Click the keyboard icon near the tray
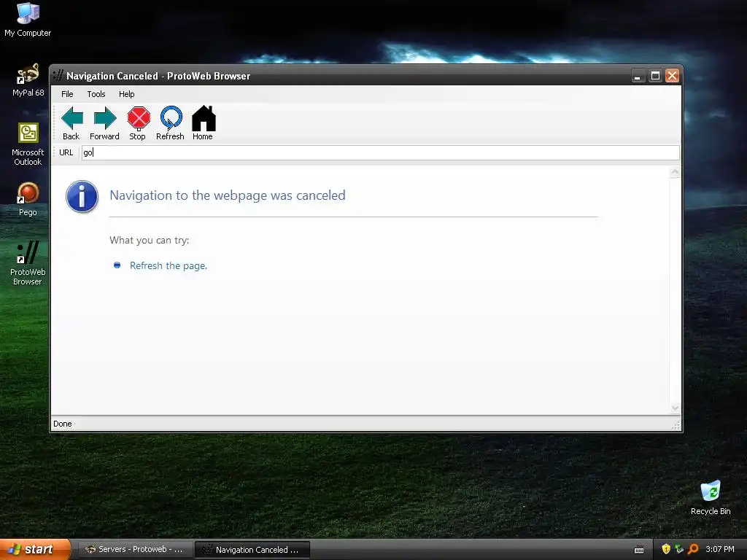This screenshot has width=747, height=560. (639, 550)
